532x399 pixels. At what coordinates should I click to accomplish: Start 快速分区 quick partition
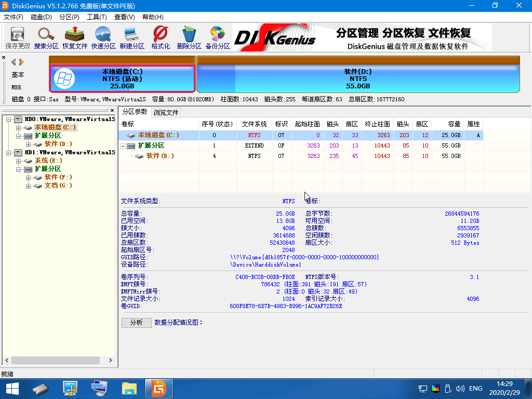tap(103, 38)
